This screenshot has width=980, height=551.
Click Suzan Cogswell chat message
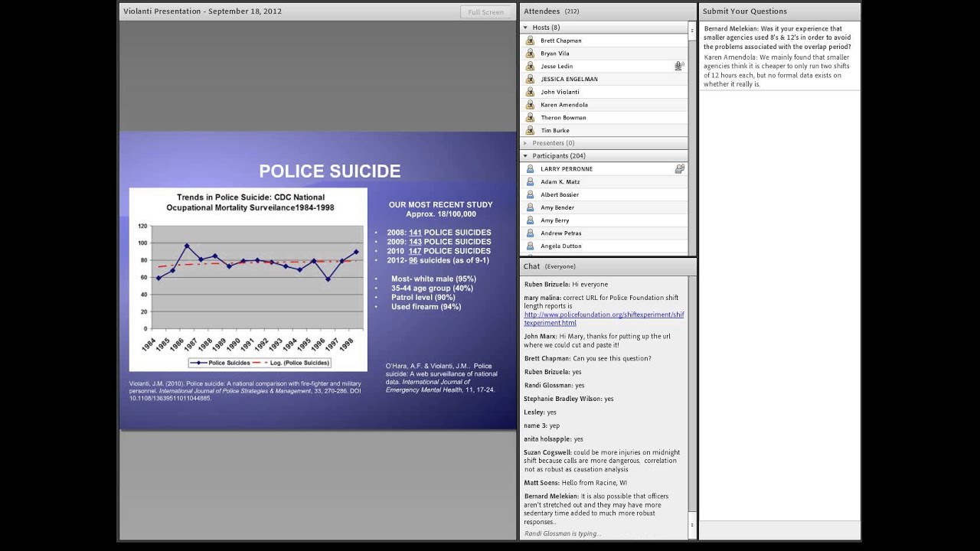tap(602, 461)
